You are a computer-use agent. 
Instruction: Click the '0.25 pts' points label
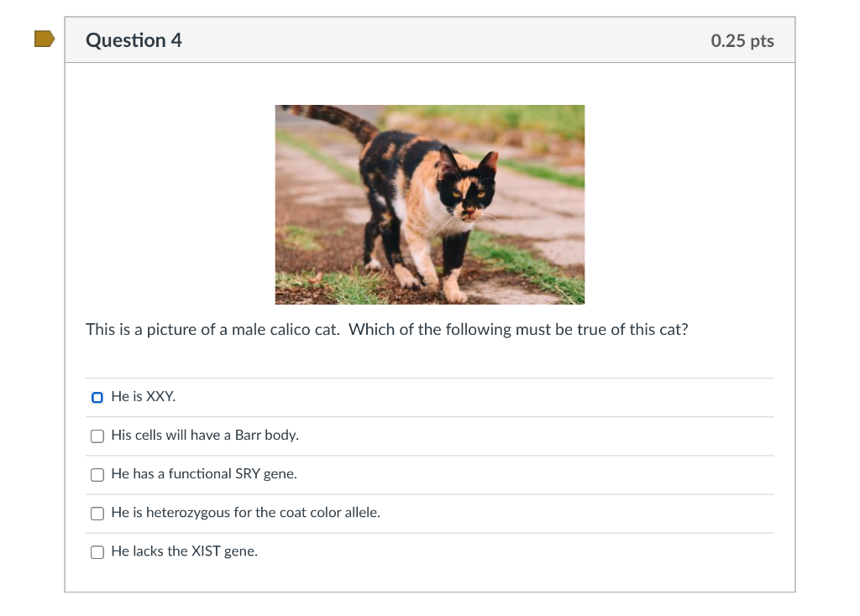(x=742, y=40)
